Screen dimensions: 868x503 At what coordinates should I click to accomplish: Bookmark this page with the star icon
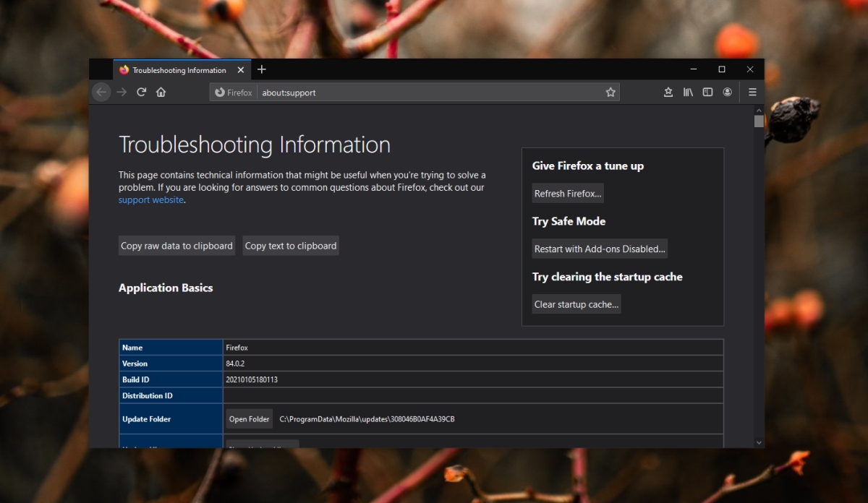[610, 93]
